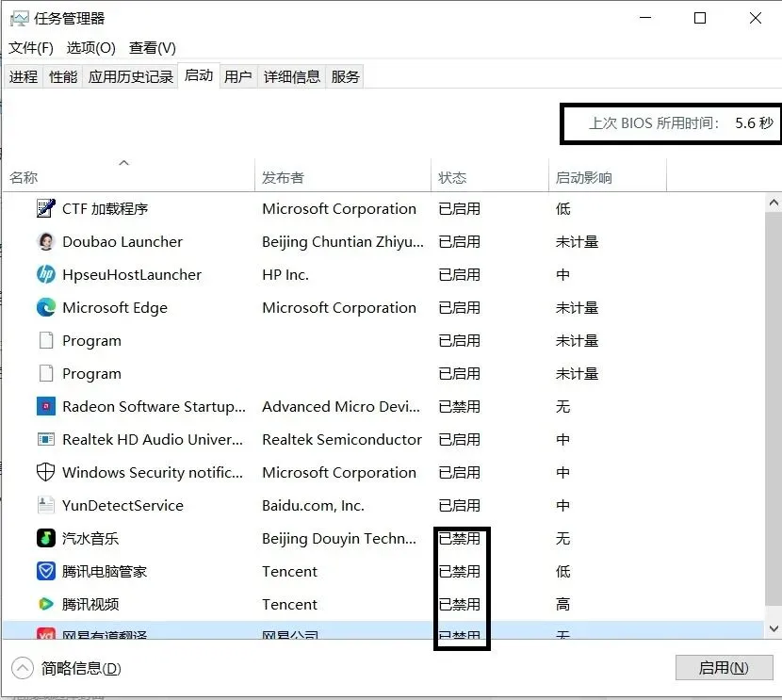Click the scrollbar down arrow
782x700 pixels.
[773, 628]
